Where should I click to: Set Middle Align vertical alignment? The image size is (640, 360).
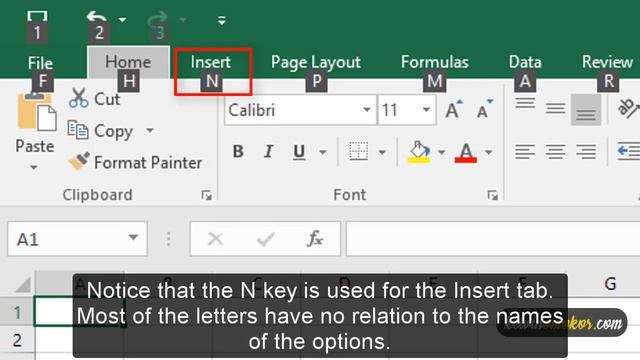click(x=556, y=109)
